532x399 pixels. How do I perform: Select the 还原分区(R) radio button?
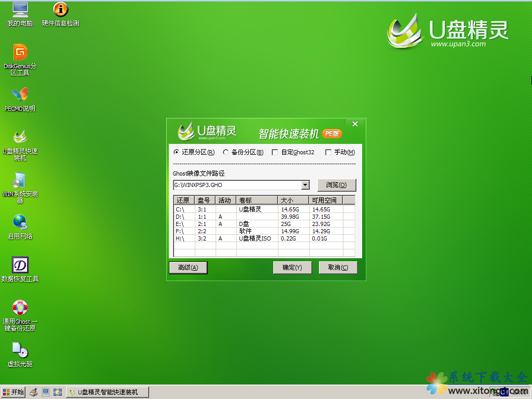click(194, 152)
